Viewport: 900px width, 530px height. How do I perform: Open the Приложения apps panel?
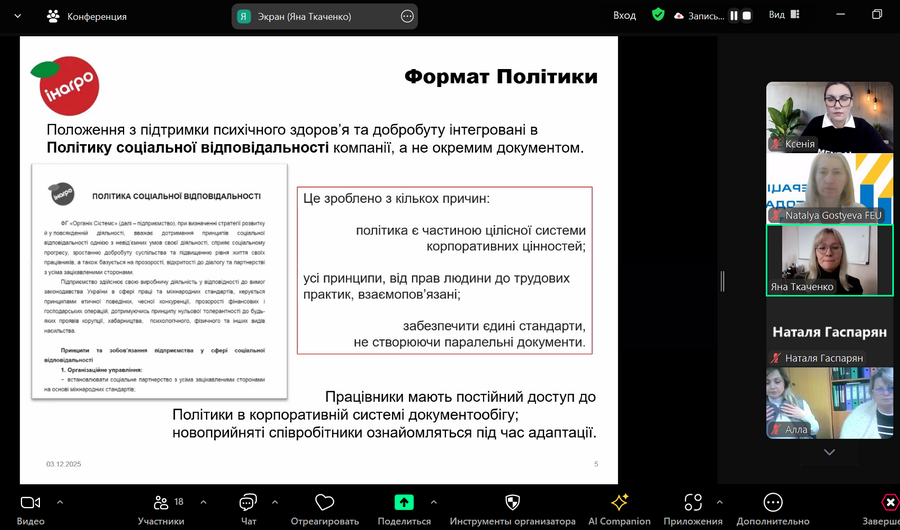(693, 510)
